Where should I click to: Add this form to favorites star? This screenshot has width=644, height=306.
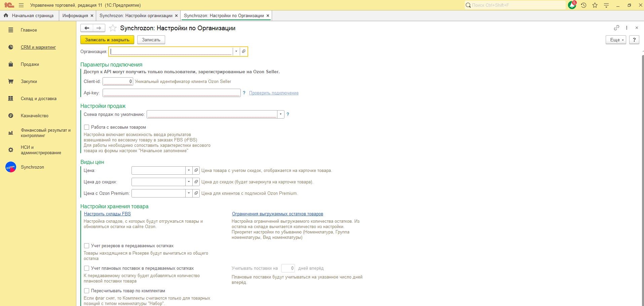pyautogui.click(x=113, y=28)
